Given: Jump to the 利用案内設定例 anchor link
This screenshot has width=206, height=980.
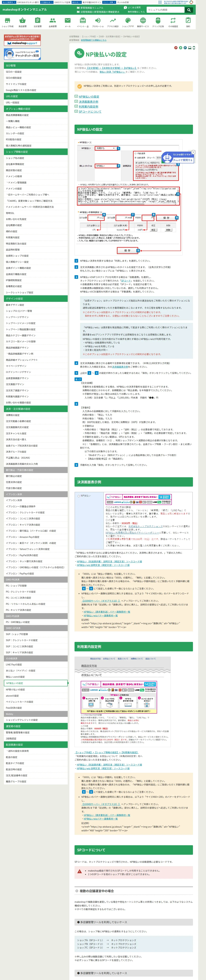Looking at the screenshot, I should (x=89, y=106).
